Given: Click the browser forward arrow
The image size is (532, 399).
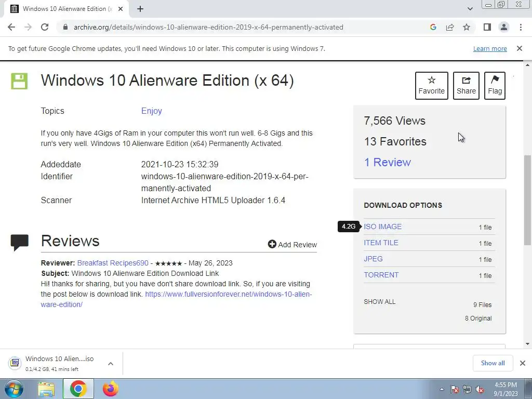Looking at the screenshot, I should point(28,27).
